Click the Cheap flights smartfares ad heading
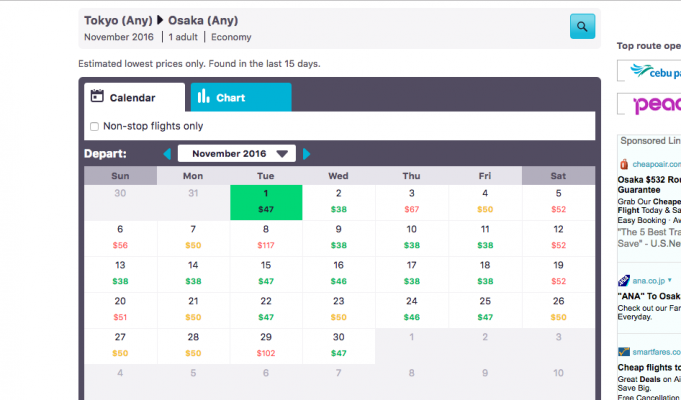681x400 pixels. (648, 367)
